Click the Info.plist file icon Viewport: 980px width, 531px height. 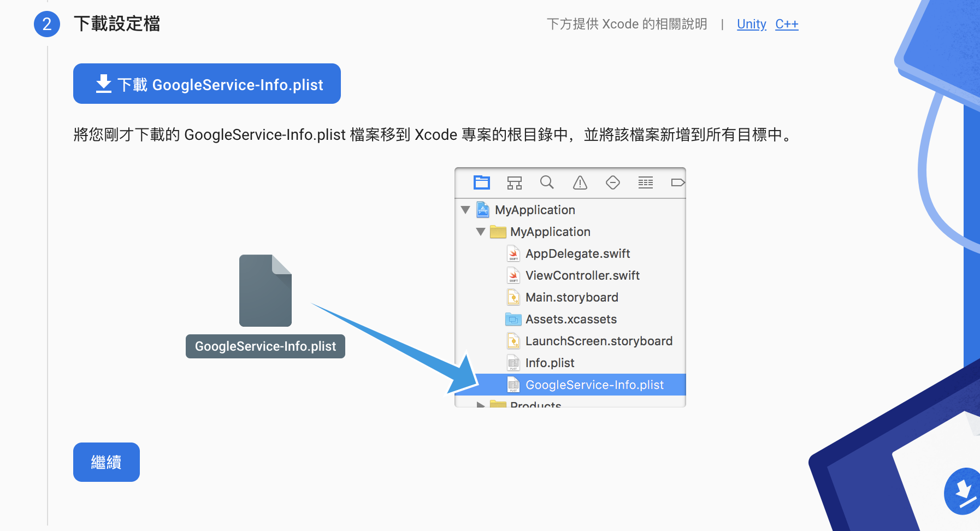click(513, 363)
